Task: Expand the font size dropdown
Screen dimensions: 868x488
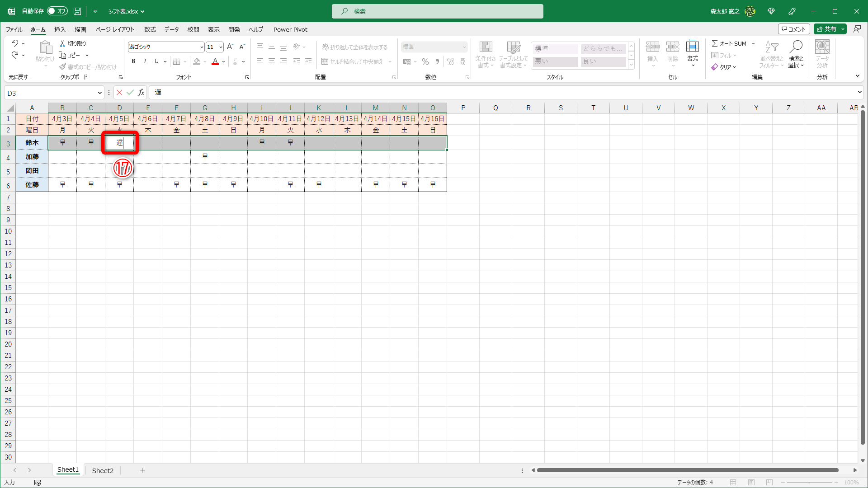Action: coord(221,47)
